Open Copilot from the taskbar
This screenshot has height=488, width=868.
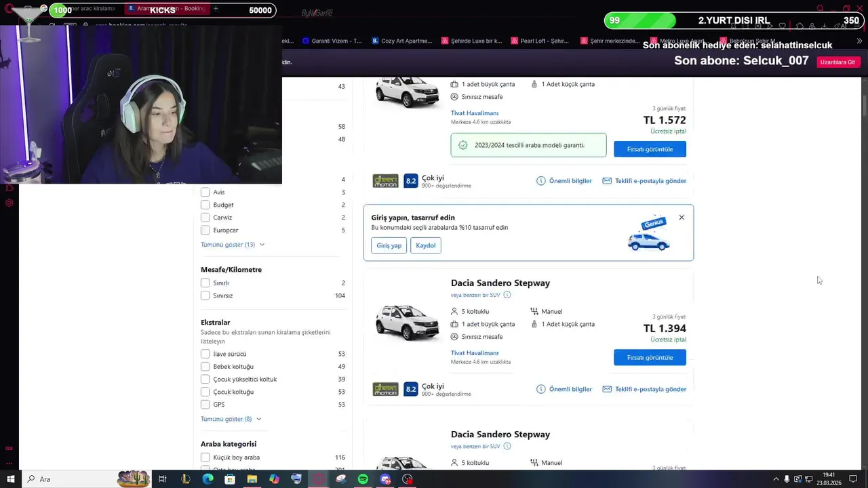274,479
